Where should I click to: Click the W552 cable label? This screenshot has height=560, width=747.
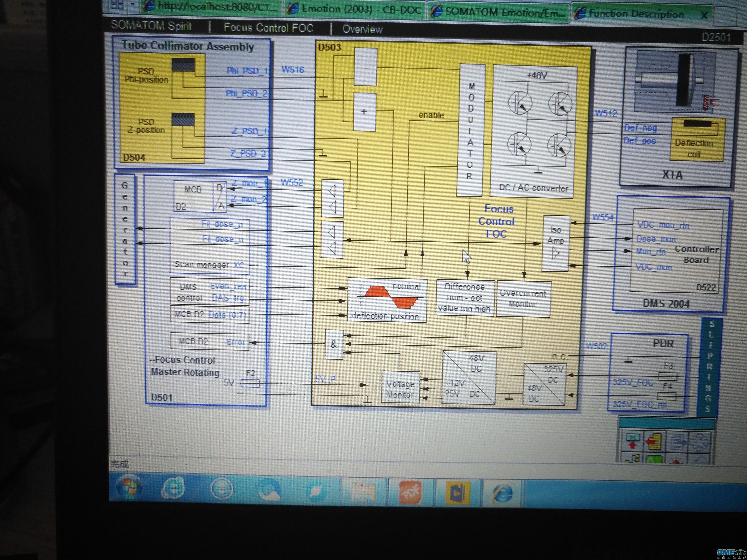pyautogui.click(x=292, y=183)
